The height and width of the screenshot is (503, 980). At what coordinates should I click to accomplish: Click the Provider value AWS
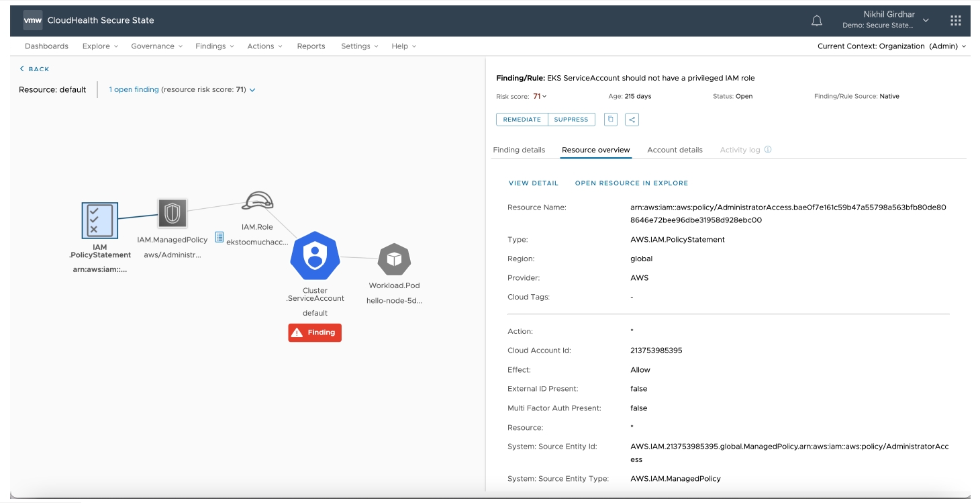pyautogui.click(x=639, y=278)
